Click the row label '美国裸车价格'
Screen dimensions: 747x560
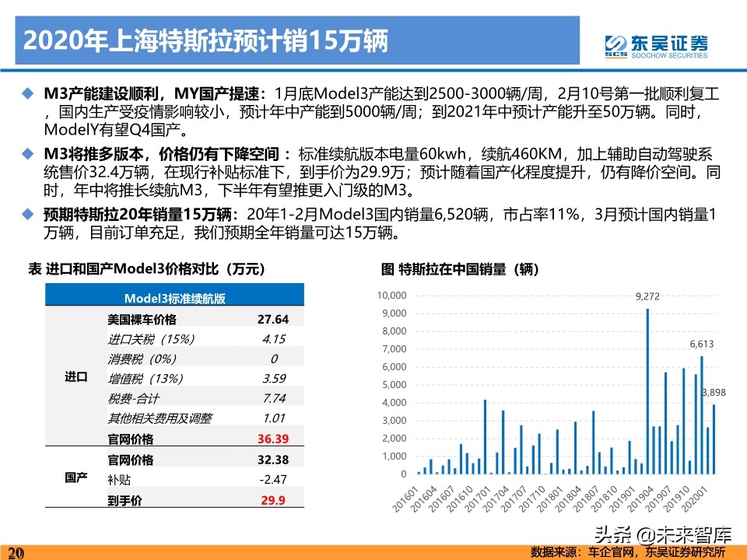(142, 319)
